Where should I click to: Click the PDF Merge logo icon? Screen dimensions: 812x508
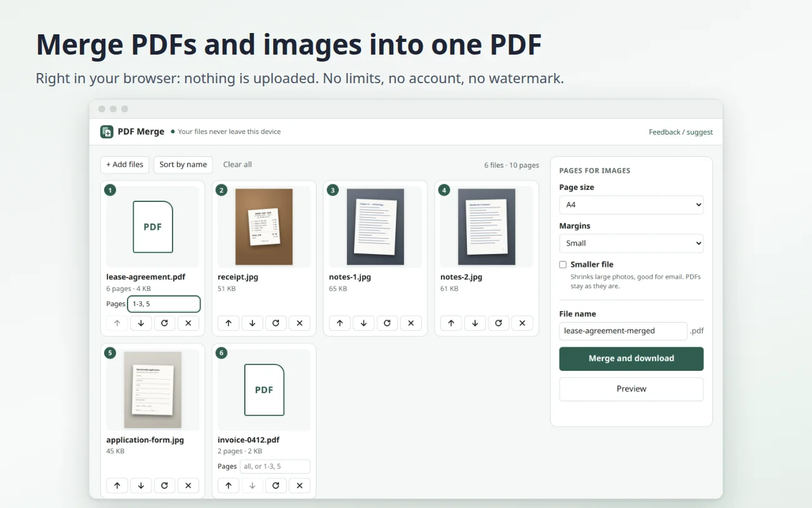pos(107,131)
